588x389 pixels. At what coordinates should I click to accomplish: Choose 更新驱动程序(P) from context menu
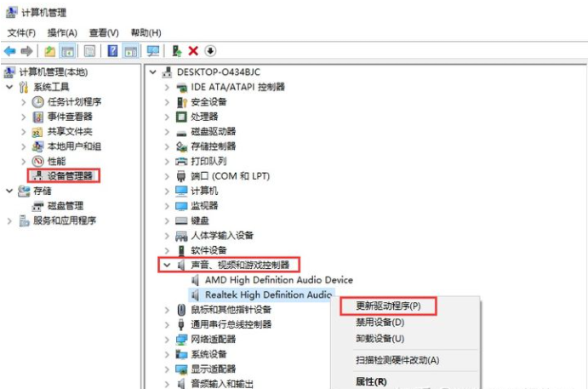coord(388,306)
